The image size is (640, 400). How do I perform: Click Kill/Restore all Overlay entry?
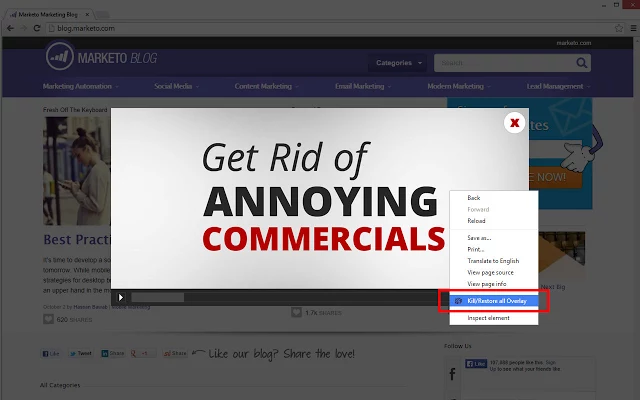pyautogui.click(x=494, y=301)
